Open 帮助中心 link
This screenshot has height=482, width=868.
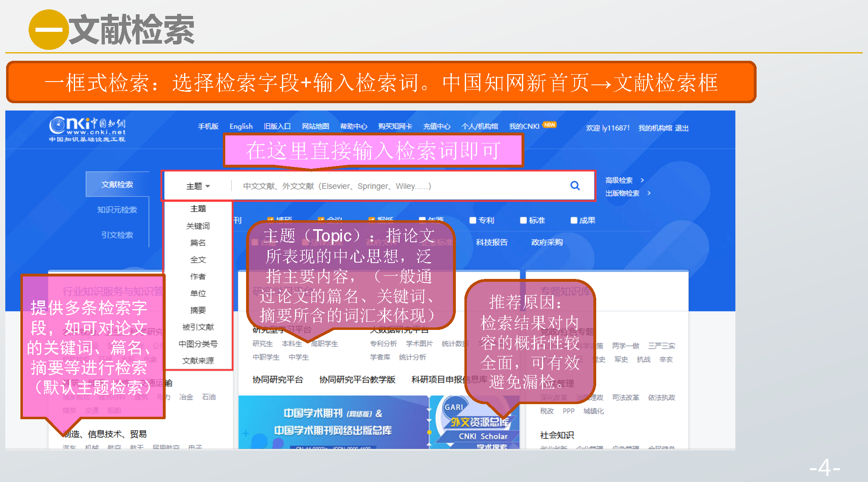coord(354,126)
